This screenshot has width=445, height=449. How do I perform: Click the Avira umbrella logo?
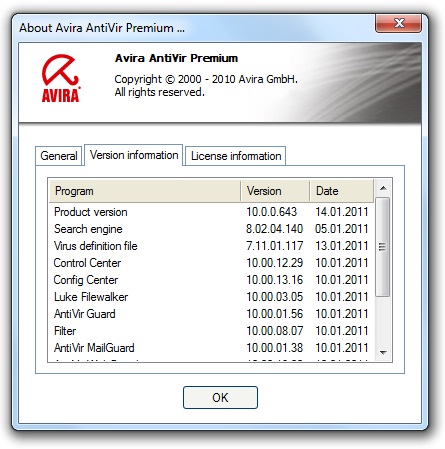click(61, 78)
